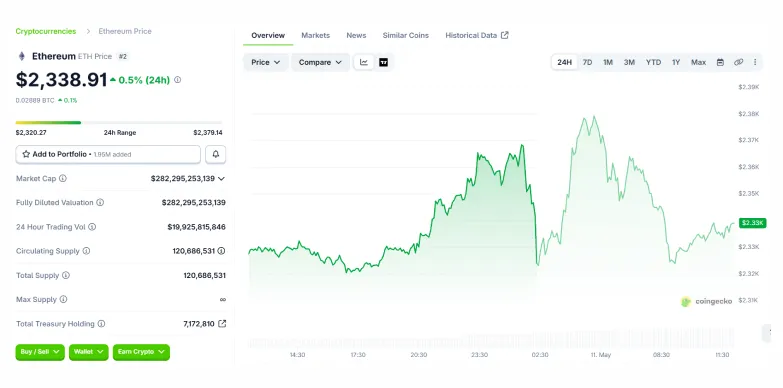Open calendar date range picker icon
This screenshot has width=783, height=388.
[720, 62]
